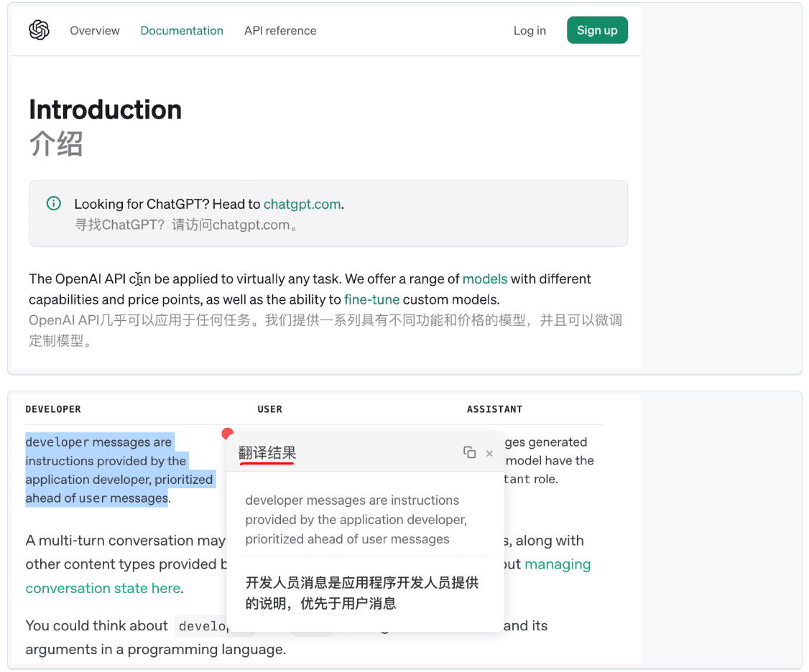This screenshot has width=809, height=672.
Task: Open the conversation state here link
Action: tap(103, 588)
